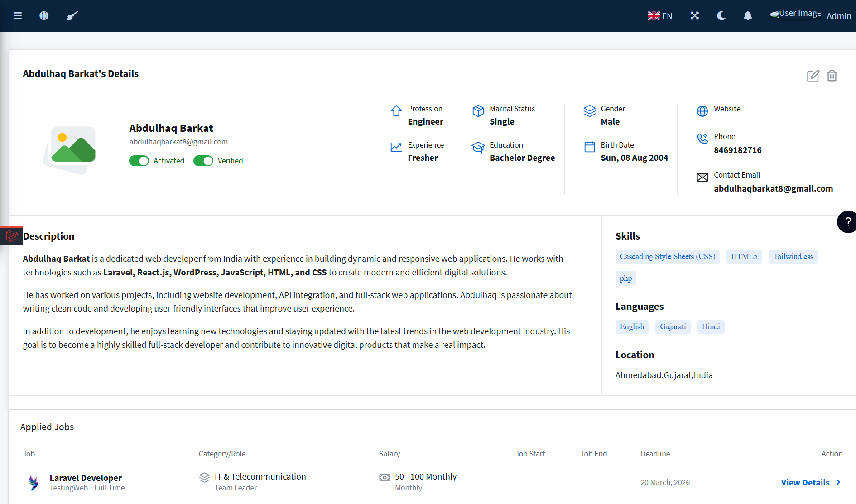856x504 pixels.
Task: Select the Cascading Style Sheets skill tag
Action: (x=667, y=257)
